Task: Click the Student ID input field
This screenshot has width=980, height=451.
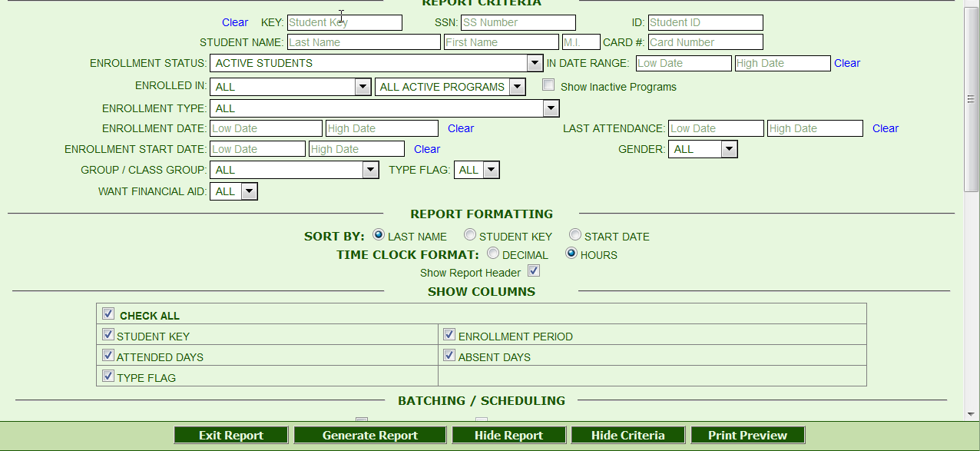Action: (x=706, y=22)
